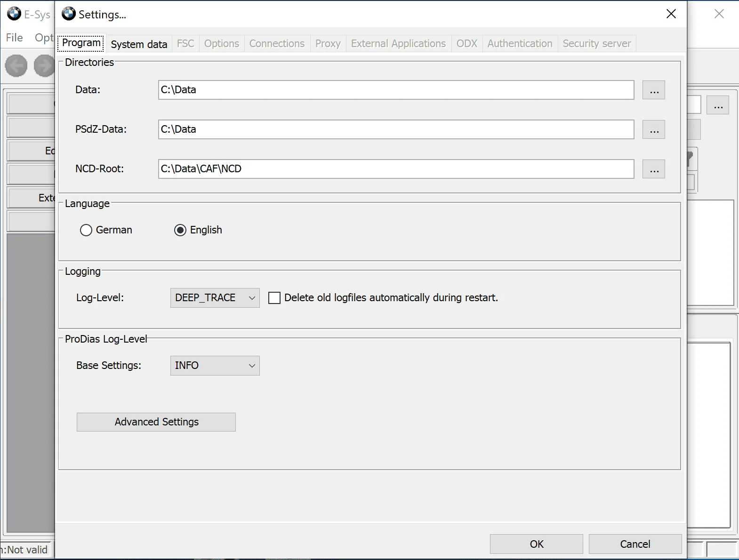Confirm settings with OK
The width and height of the screenshot is (739, 560).
pyautogui.click(x=537, y=544)
